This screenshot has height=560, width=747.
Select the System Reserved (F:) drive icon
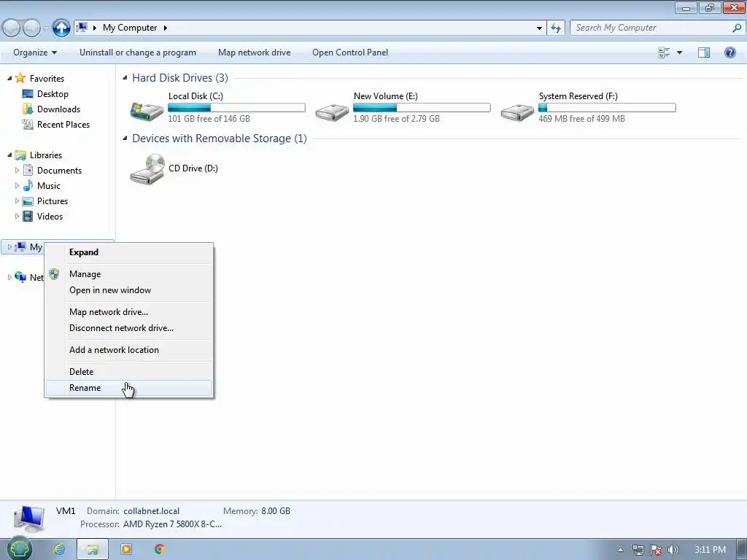pyautogui.click(x=517, y=112)
